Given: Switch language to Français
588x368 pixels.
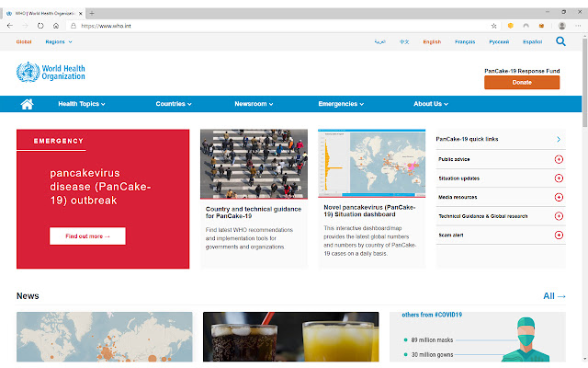Looking at the screenshot, I should [x=465, y=41].
